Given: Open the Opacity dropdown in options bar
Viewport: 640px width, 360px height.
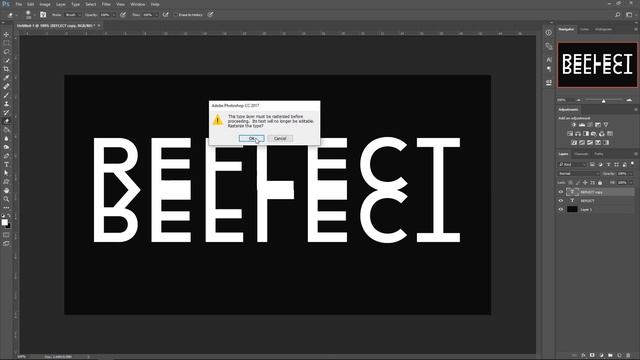Looking at the screenshot, I should (113, 15).
